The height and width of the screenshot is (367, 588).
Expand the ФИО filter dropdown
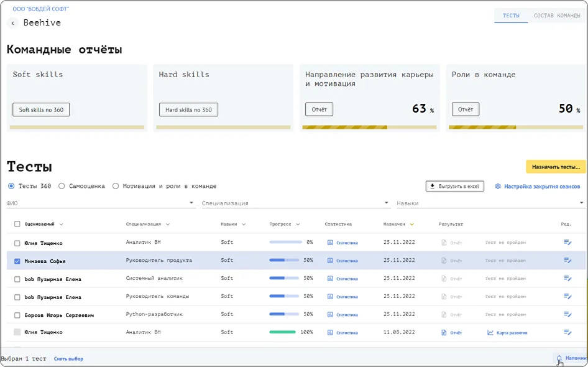point(191,203)
